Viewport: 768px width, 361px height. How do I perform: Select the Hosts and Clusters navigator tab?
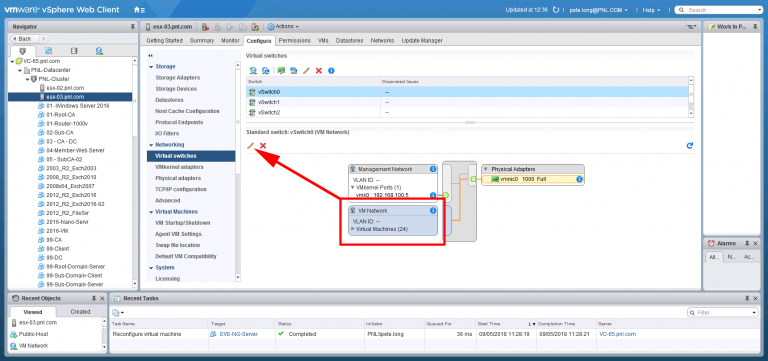pos(23,50)
